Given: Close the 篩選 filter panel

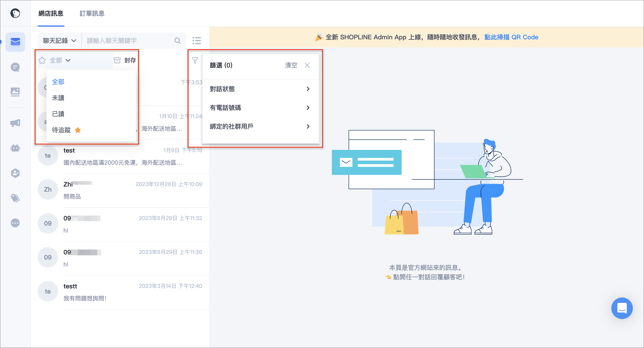Looking at the screenshot, I should 307,65.
